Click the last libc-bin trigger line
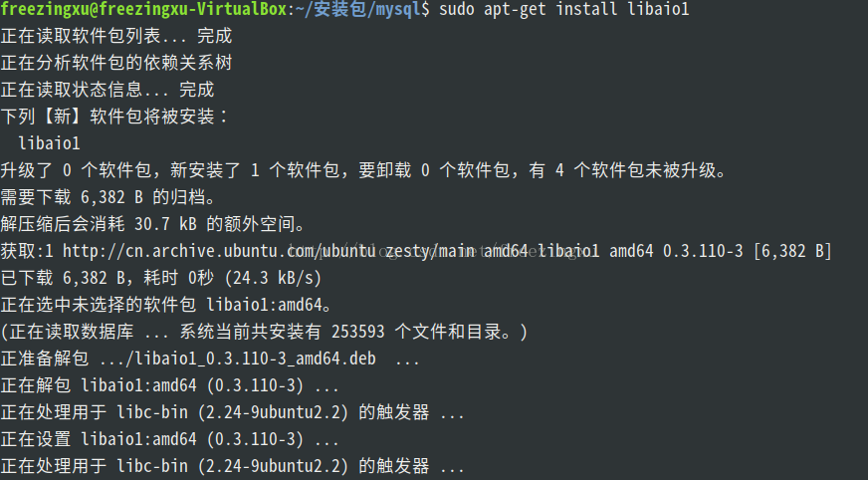This screenshot has width=868, height=480. (x=231, y=466)
